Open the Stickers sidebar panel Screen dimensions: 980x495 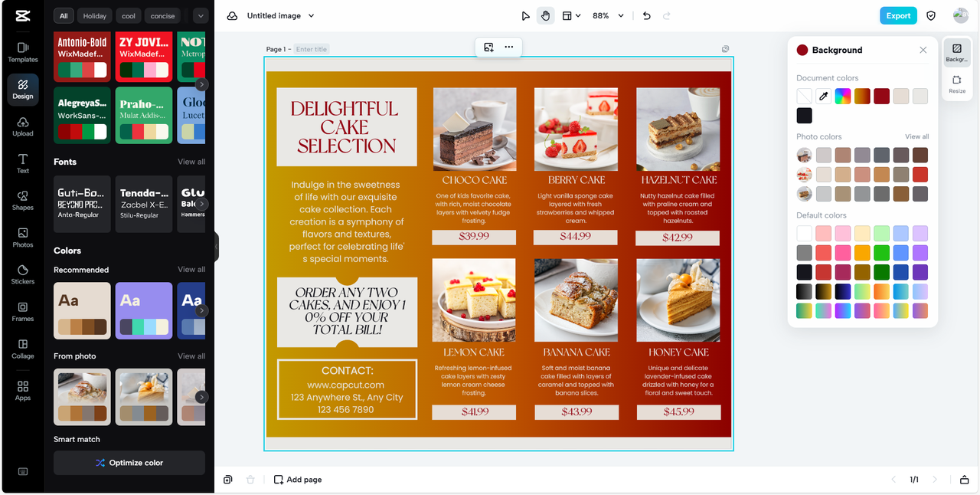pyautogui.click(x=23, y=274)
